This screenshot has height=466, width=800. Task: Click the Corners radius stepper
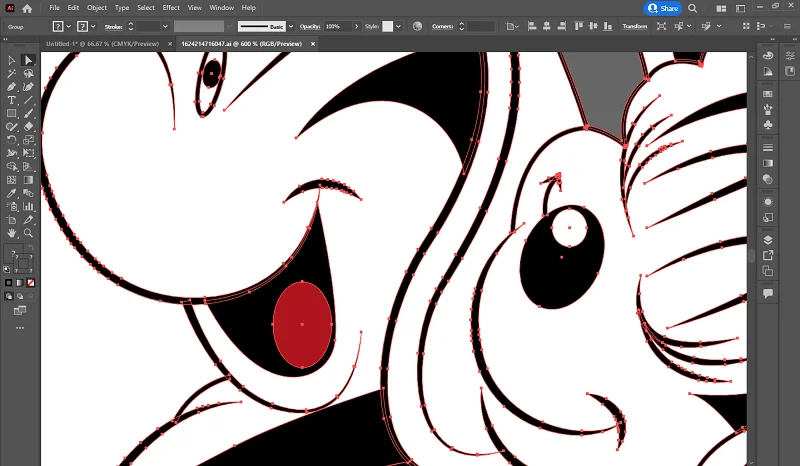[x=461, y=27]
